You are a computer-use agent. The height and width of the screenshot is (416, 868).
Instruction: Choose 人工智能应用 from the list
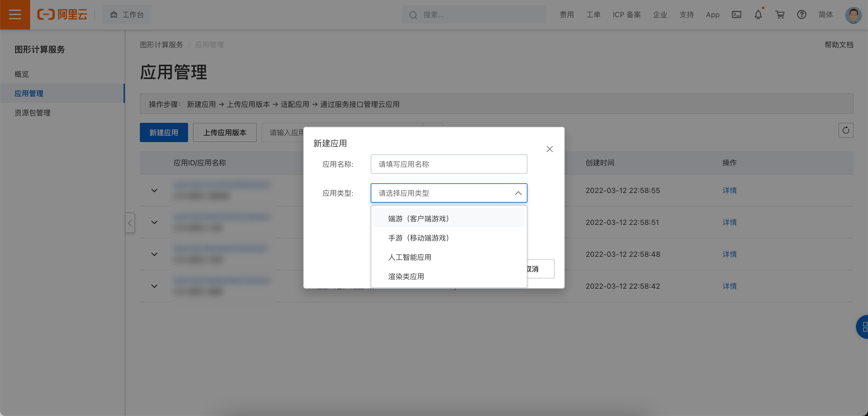pos(409,257)
